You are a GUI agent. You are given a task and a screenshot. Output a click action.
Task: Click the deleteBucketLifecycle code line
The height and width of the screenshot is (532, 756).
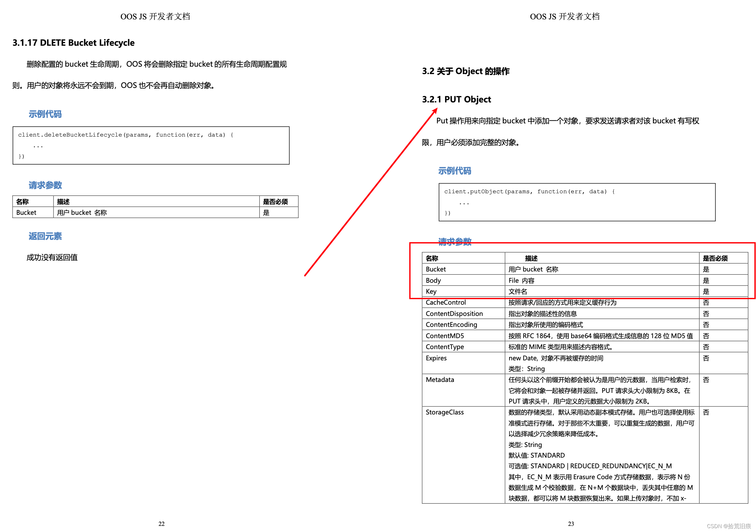(126, 135)
